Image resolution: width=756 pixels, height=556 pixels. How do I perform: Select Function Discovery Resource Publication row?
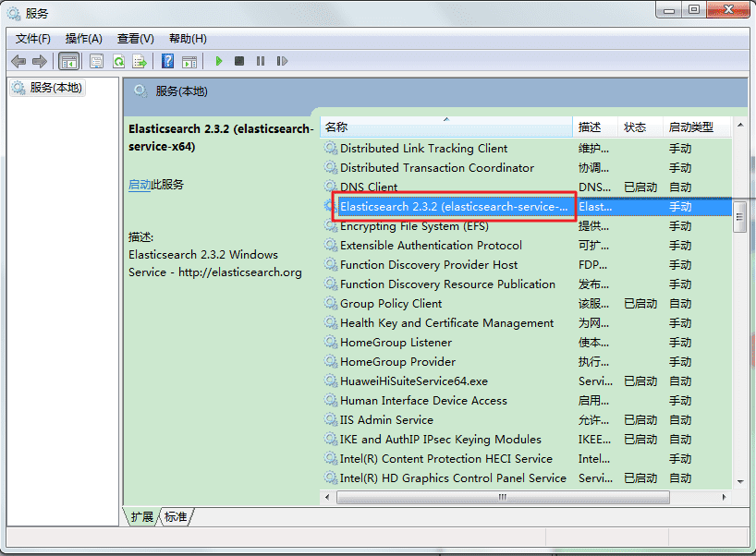pos(526,284)
